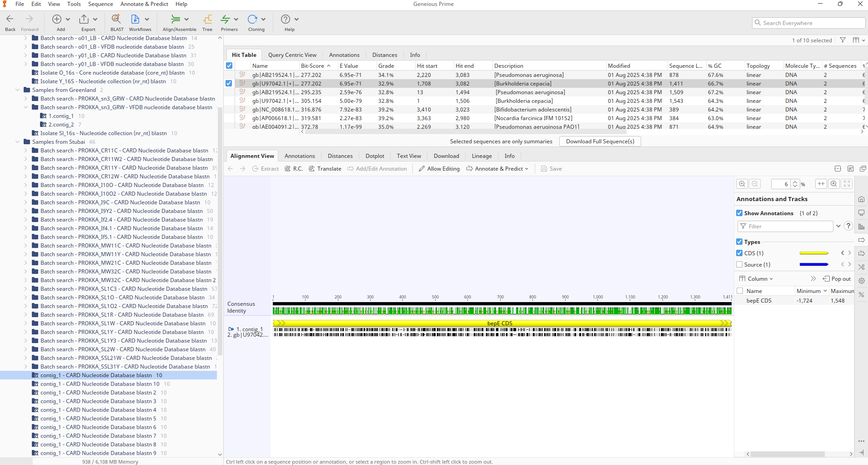Open the Sequence menu
The width and height of the screenshot is (868, 465).
click(100, 4)
